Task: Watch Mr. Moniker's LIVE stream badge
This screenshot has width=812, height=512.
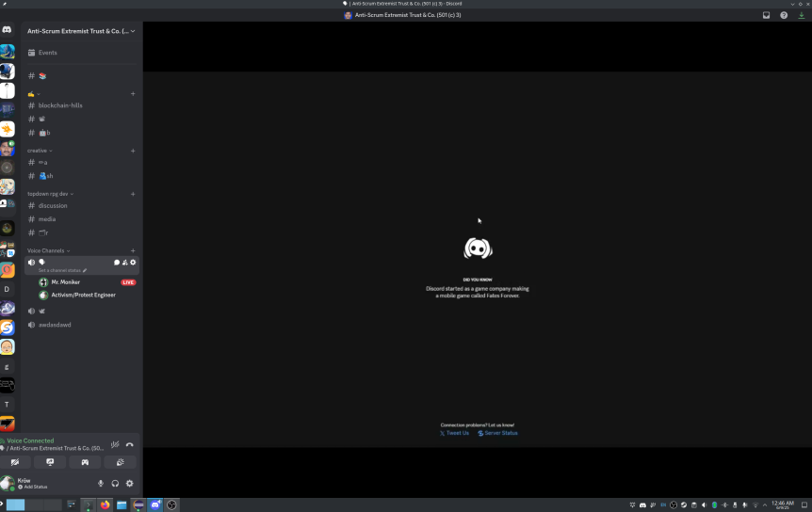Action: (128, 282)
